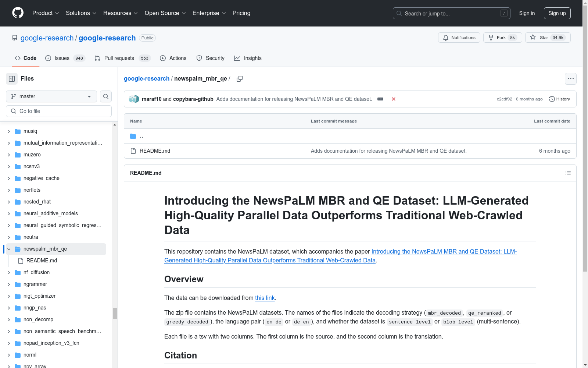
Task: Click the Go to file input
Action: (x=59, y=111)
